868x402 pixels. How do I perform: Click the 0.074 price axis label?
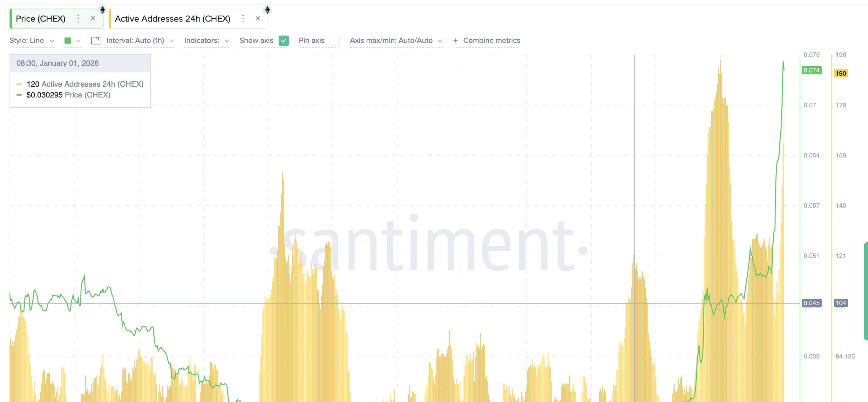click(x=811, y=70)
